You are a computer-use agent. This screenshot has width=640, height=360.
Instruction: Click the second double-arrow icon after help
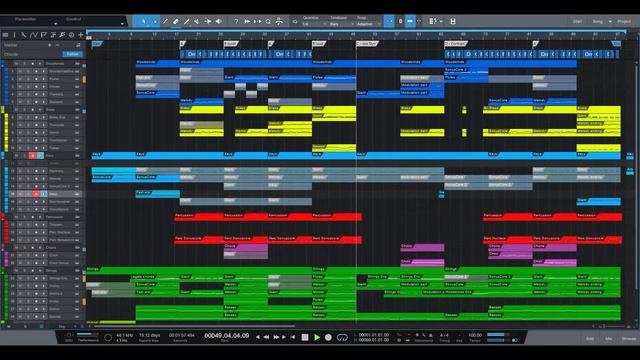(258, 21)
